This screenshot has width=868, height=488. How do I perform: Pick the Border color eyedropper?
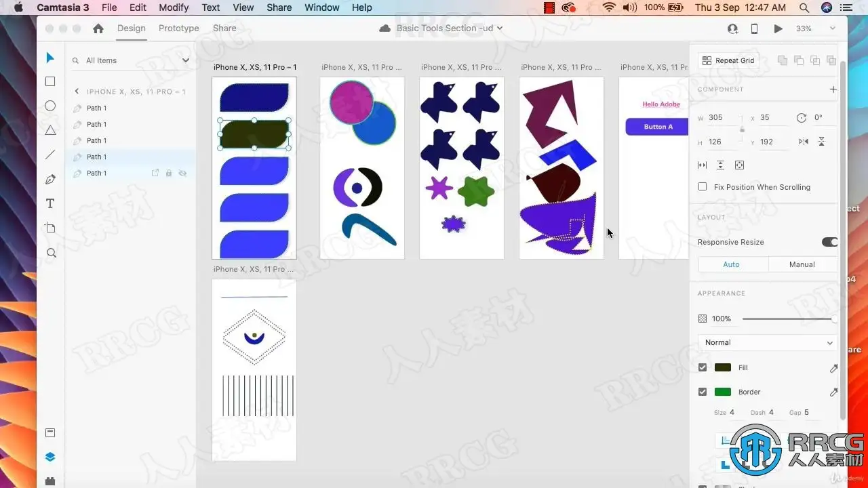(833, 392)
